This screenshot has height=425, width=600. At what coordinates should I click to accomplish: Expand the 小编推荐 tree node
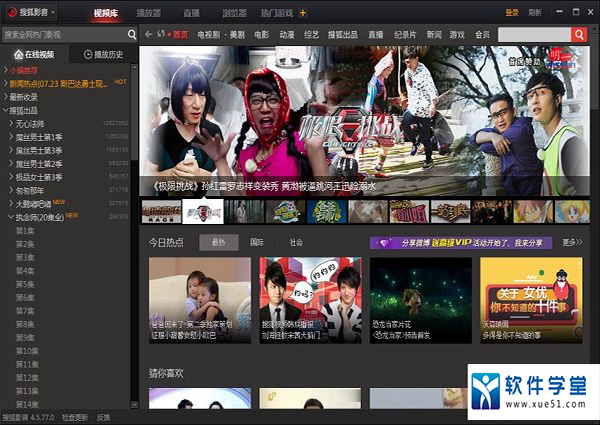pos(5,70)
